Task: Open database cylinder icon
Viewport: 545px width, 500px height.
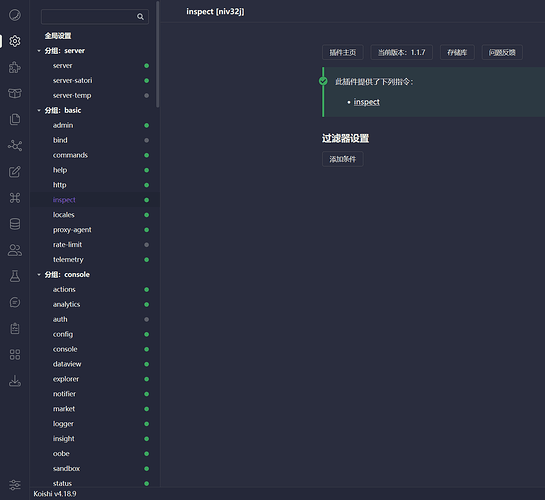Action: click(x=15, y=224)
